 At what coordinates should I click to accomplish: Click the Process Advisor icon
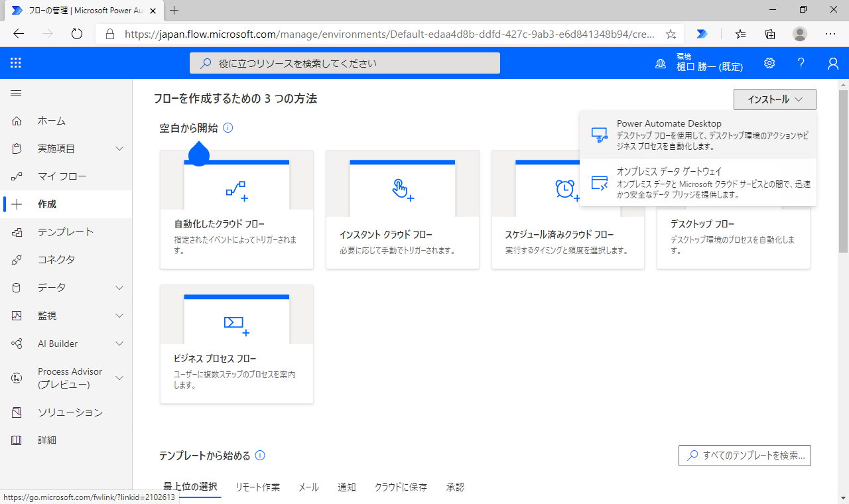[17, 378]
